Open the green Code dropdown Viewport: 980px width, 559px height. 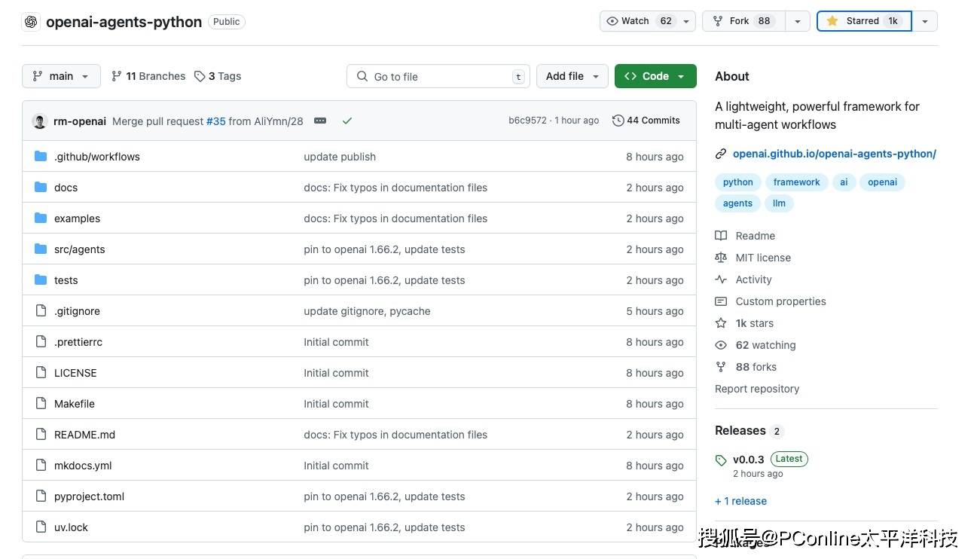tap(655, 76)
